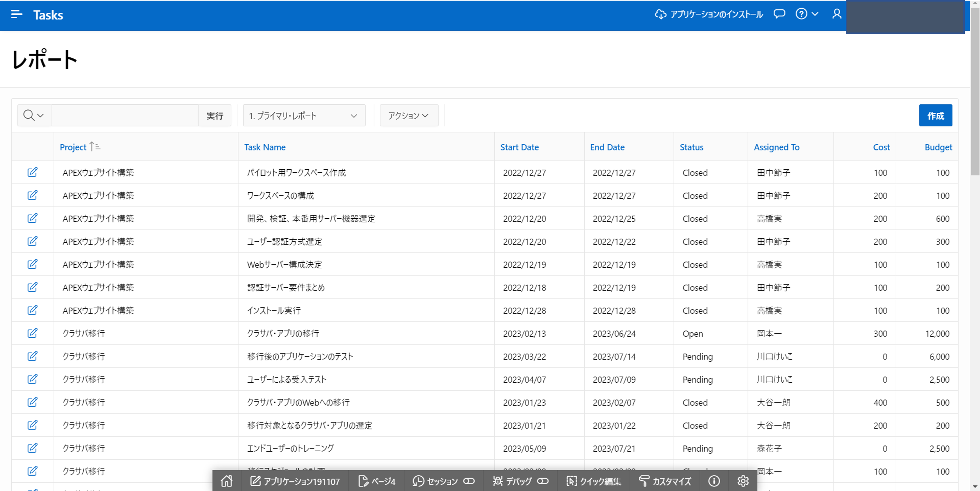The image size is (980, 491).
Task: Open the アプリケーション191107 toolbar menu
Action: pos(296,481)
